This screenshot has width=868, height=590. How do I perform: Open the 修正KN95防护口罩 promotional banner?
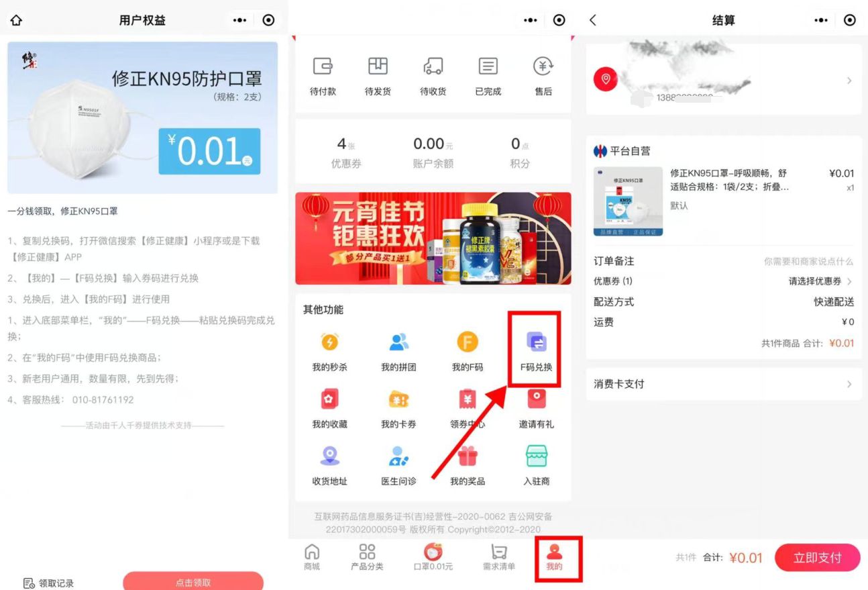(143, 117)
